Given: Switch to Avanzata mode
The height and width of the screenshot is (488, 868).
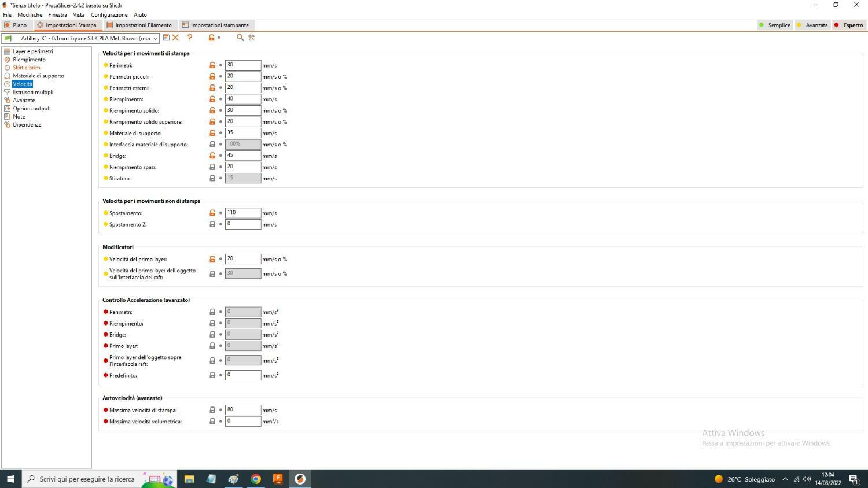Looking at the screenshot, I should 812,25.
